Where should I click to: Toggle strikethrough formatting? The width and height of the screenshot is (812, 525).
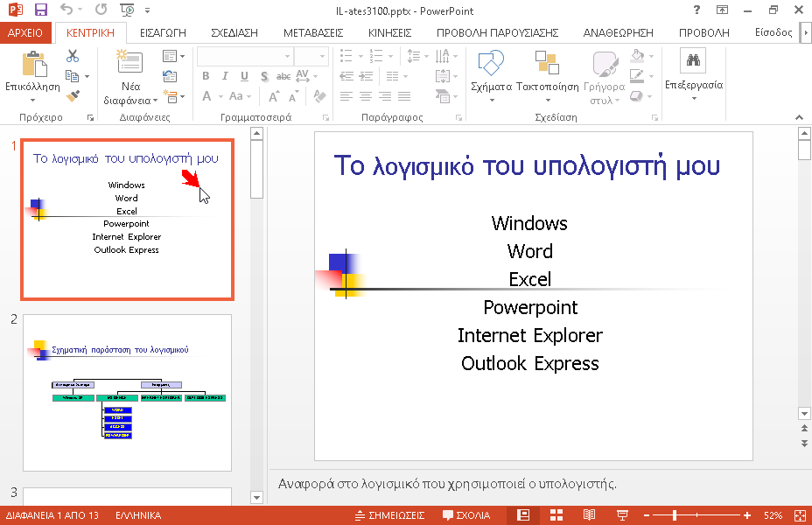click(283, 76)
